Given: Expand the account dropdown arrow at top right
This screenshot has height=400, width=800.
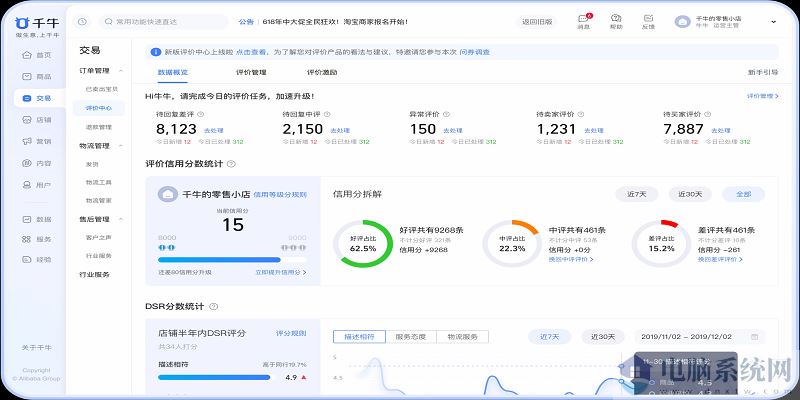Looking at the screenshot, I should pos(773,21).
